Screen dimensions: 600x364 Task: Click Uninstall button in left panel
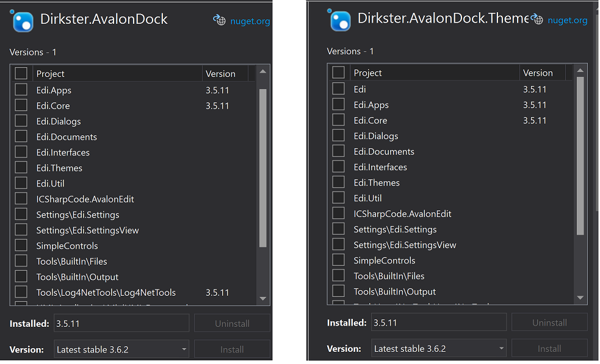(x=232, y=324)
